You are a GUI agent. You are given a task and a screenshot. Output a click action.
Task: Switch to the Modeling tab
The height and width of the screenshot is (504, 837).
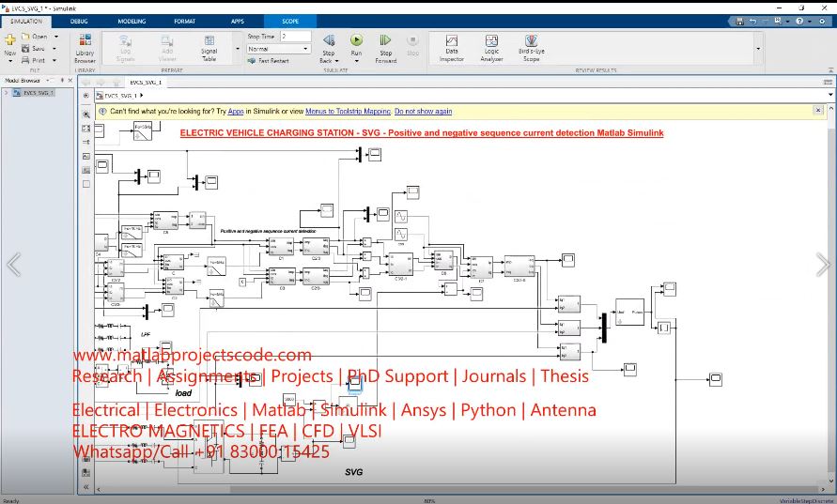click(132, 21)
